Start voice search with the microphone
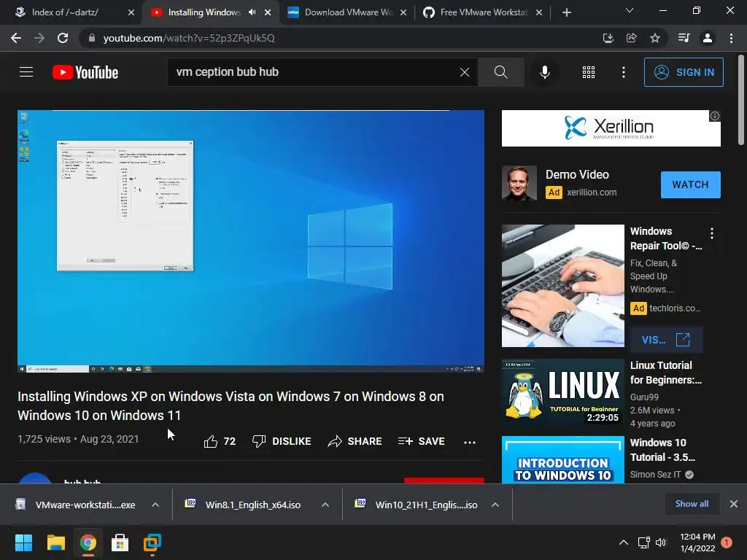This screenshot has width=747, height=560. click(545, 72)
